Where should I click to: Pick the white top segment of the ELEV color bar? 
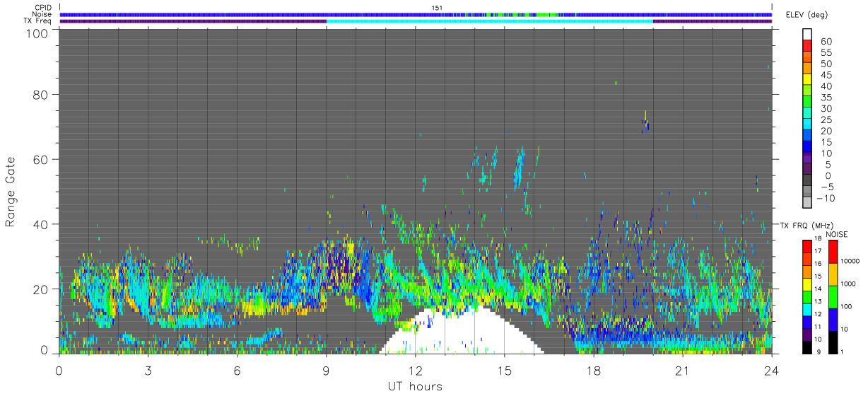tap(807, 35)
